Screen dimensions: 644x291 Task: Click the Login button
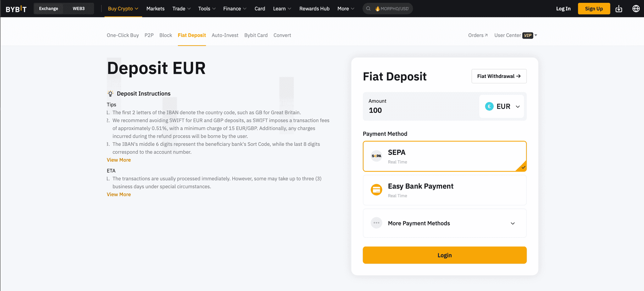[444, 255]
